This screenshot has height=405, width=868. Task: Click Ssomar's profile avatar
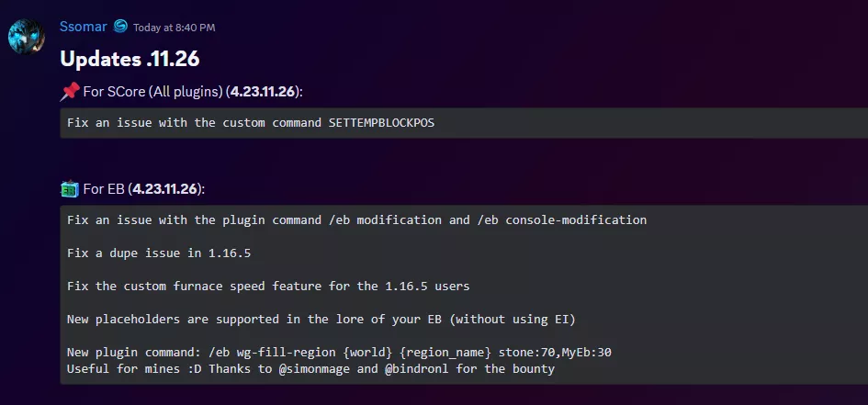tap(26, 38)
